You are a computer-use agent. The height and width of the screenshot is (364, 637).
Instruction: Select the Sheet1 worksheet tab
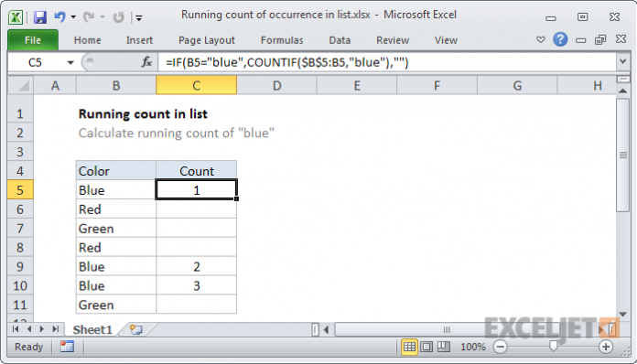tap(92, 329)
